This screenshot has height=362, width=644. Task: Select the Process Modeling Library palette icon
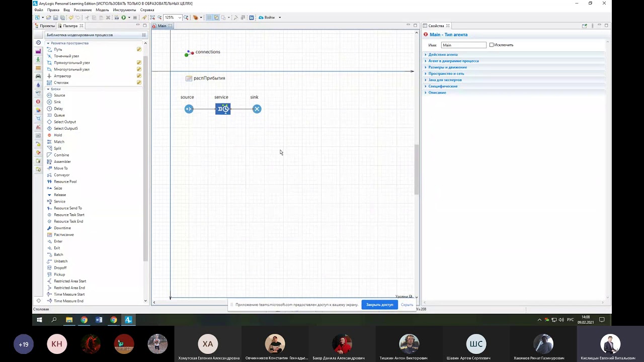[38, 43]
